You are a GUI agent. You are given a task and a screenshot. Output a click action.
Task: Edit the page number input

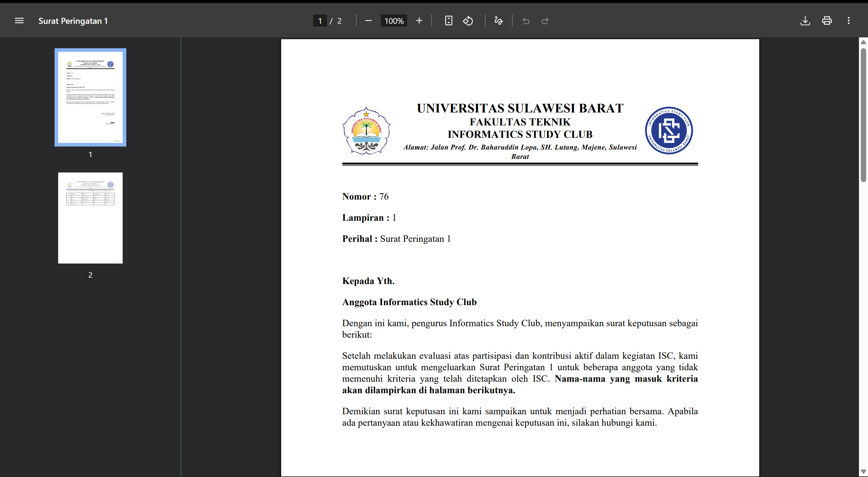tap(320, 21)
